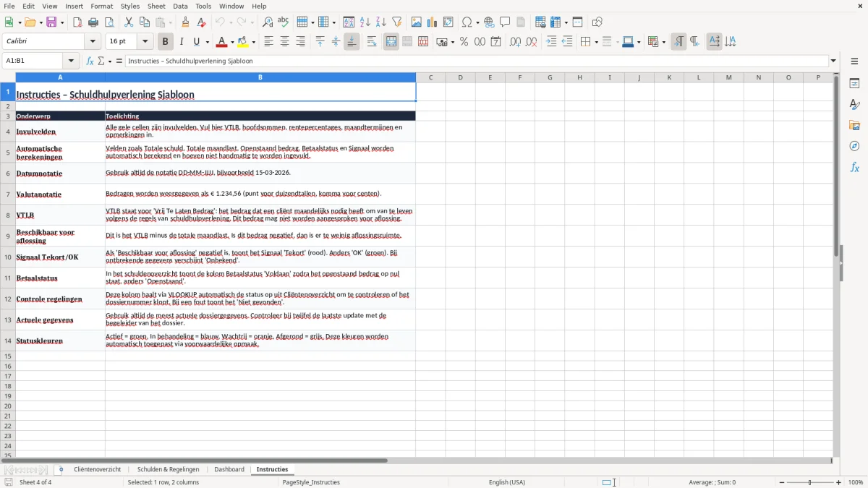This screenshot has width=868, height=488.
Task: Align text to the right
Action: tap(300, 42)
